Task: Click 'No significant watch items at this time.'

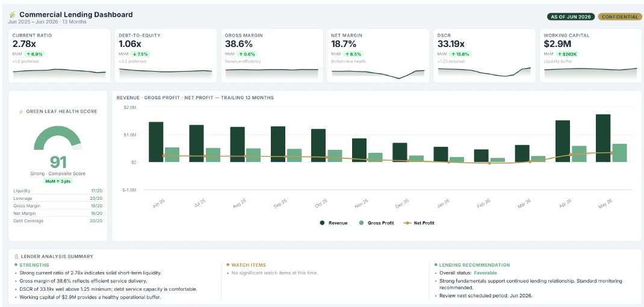Action: click(x=275, y=273)
